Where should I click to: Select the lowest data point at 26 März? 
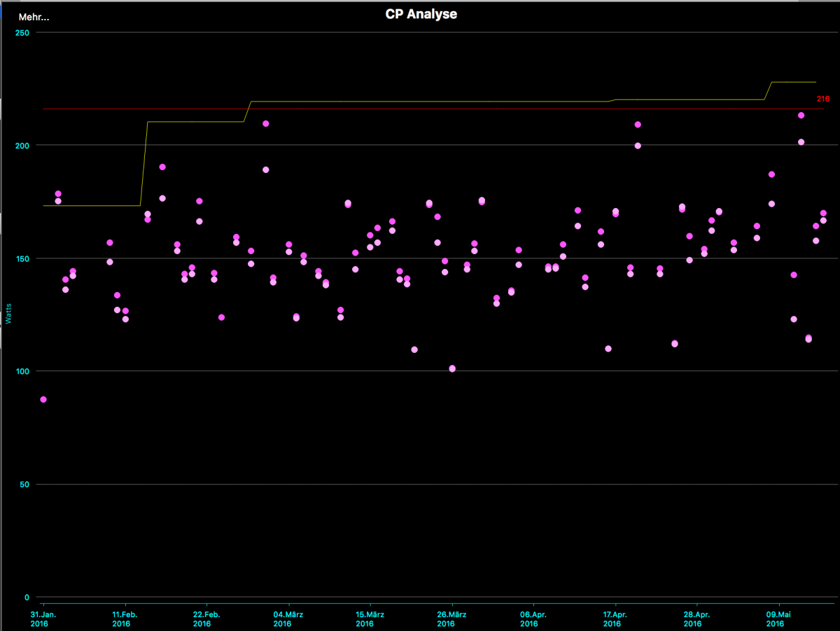point(452,368)
